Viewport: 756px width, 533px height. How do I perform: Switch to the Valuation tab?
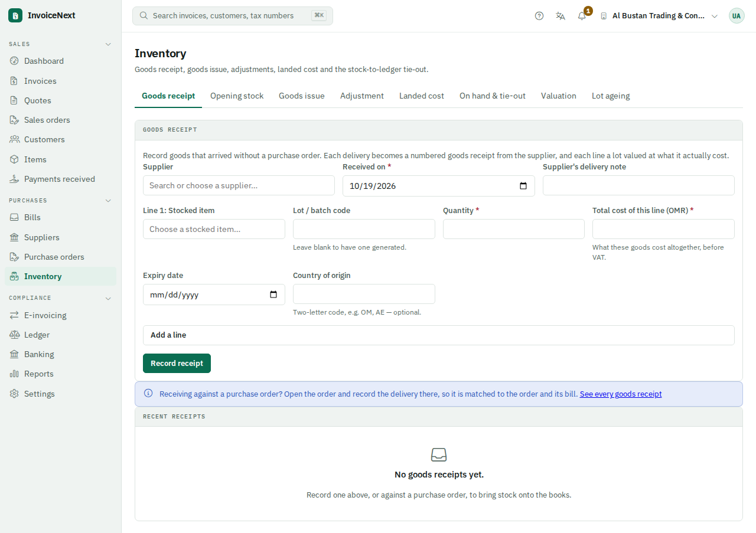tap(559, 96)
